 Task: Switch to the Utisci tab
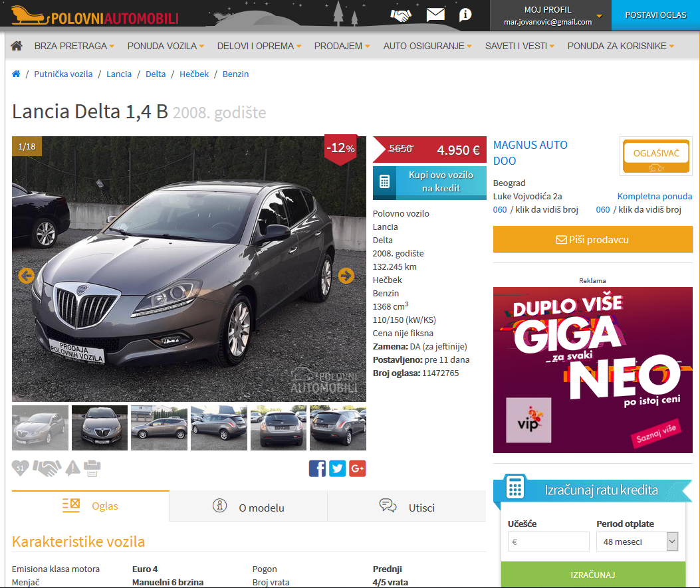click(407, 507)
